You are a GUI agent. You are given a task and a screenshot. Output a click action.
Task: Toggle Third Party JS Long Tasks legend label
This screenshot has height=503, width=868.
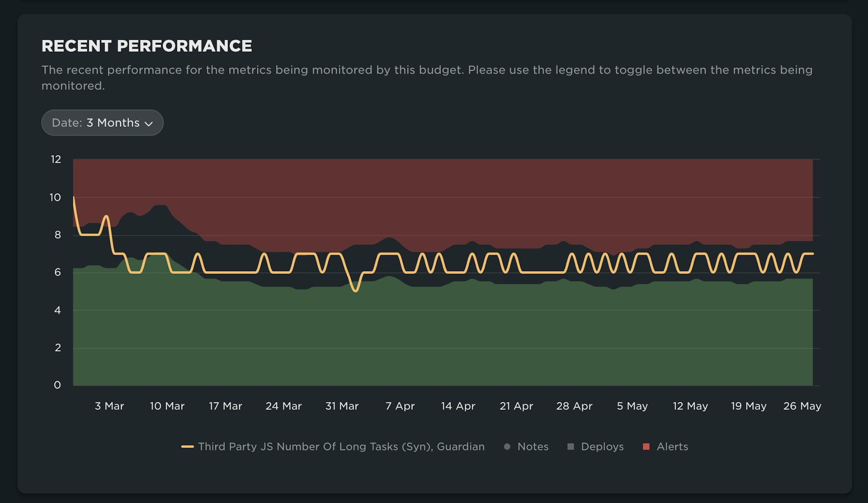point(341,447)
